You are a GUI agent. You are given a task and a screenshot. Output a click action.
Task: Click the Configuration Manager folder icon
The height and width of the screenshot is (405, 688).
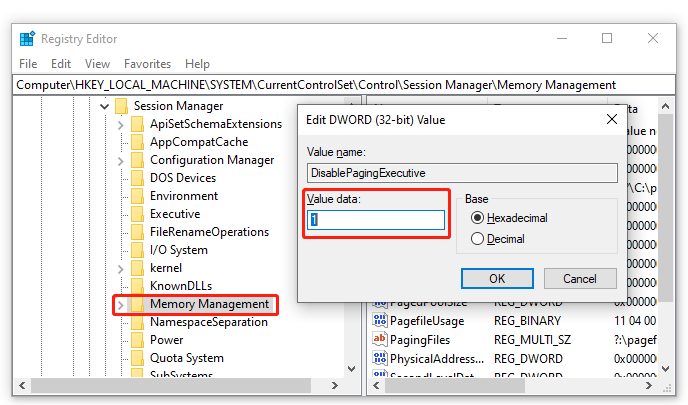137,160
